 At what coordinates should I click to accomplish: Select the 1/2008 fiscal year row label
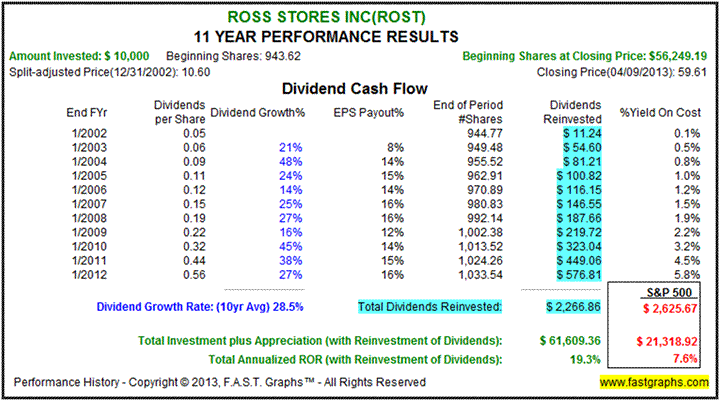point(89,218)
